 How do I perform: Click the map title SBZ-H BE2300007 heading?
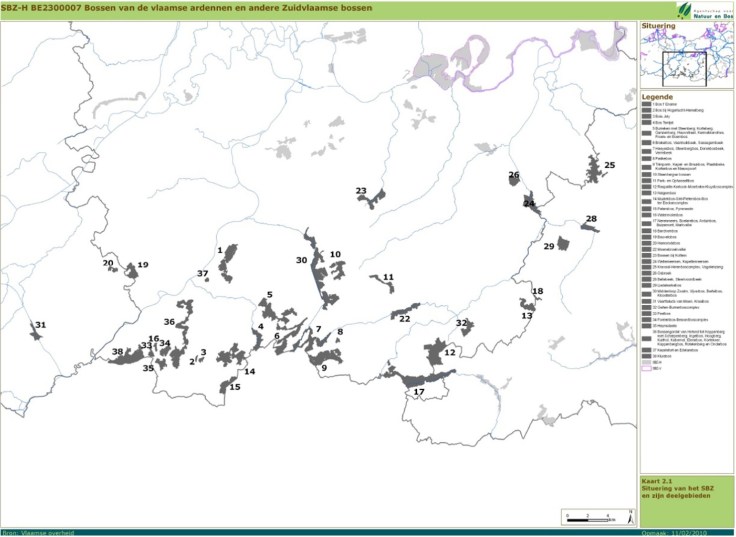pyautogui.click(x=186, y=8)
